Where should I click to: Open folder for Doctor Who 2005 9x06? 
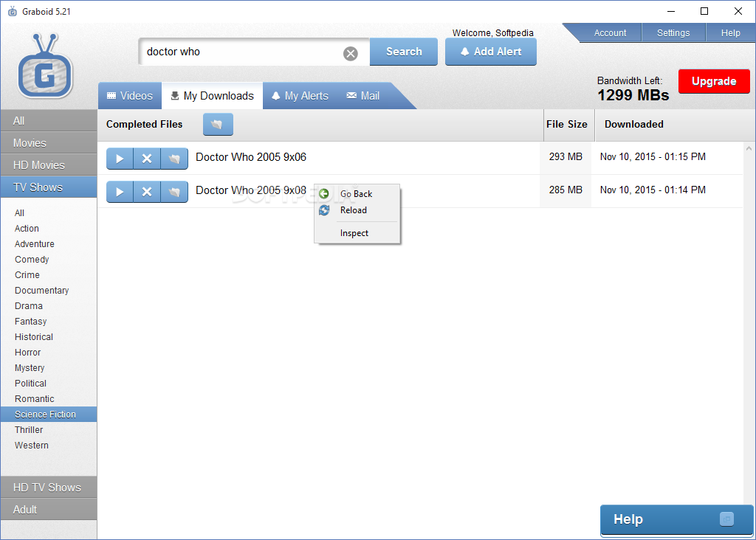coord(174,159)
